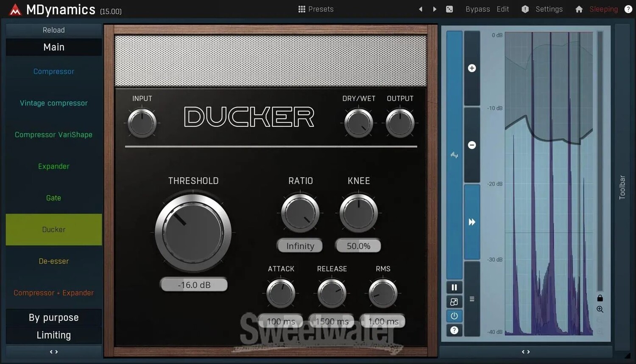This screenshot has width=636, height=364.
Task: Switch to the De-esser mode
Action: click(x=54, y=261)
